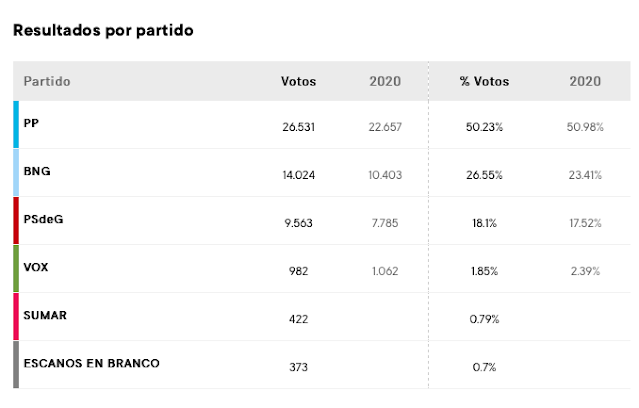Click the 2020 header beside Votos
The width and height of the screenshot is (639, 408).
384,81
